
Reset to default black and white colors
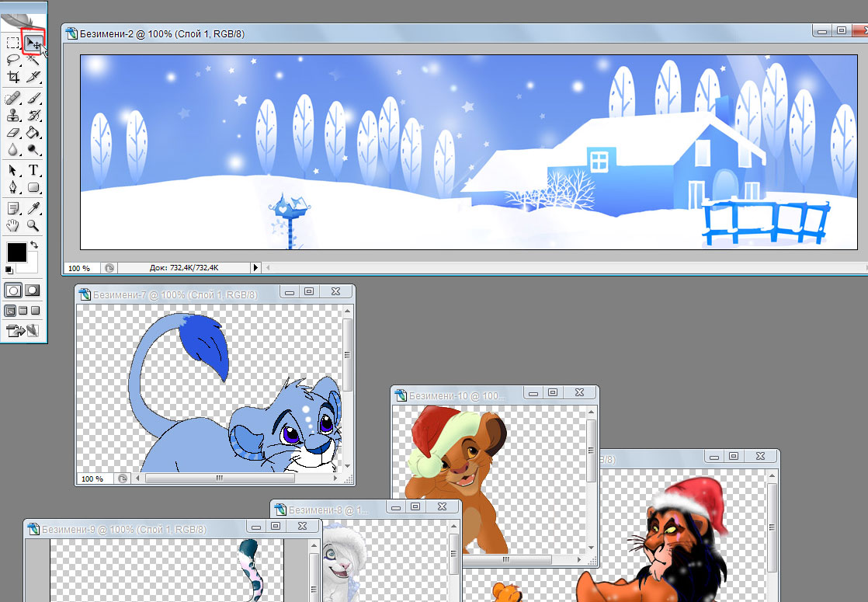click(9, 270)
